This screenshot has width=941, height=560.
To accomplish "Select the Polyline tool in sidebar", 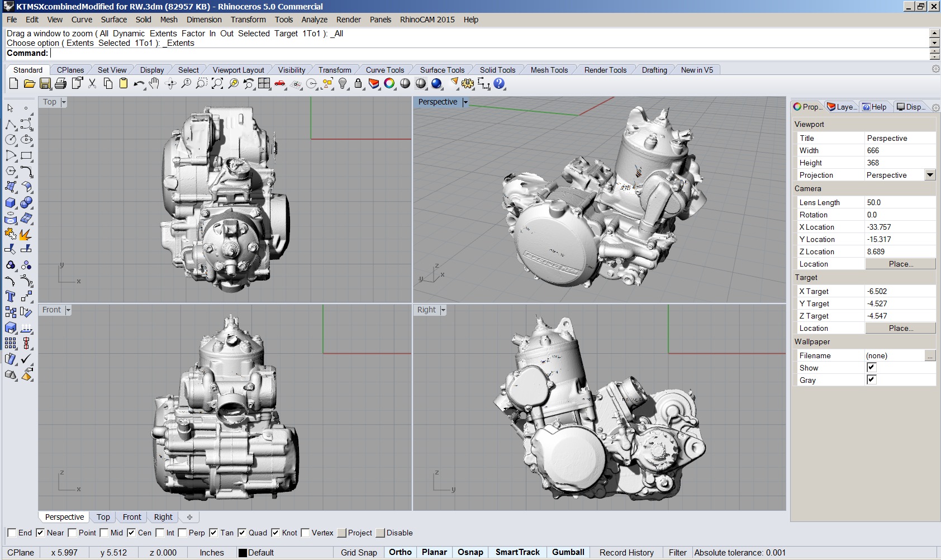I will [11, 124].
